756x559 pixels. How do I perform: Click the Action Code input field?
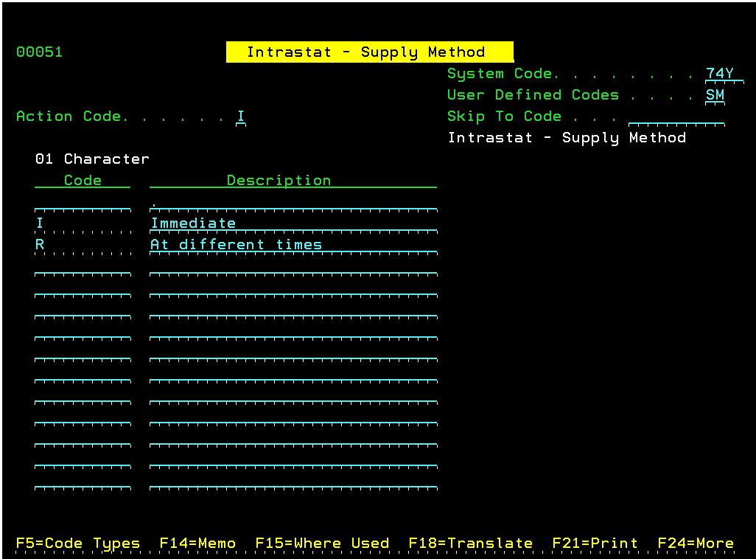[241, 117]
